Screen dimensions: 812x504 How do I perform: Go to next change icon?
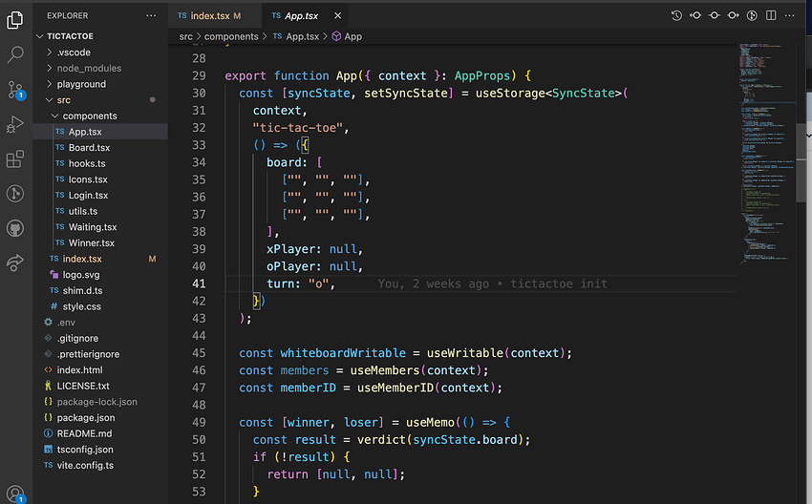pos(733,15)
